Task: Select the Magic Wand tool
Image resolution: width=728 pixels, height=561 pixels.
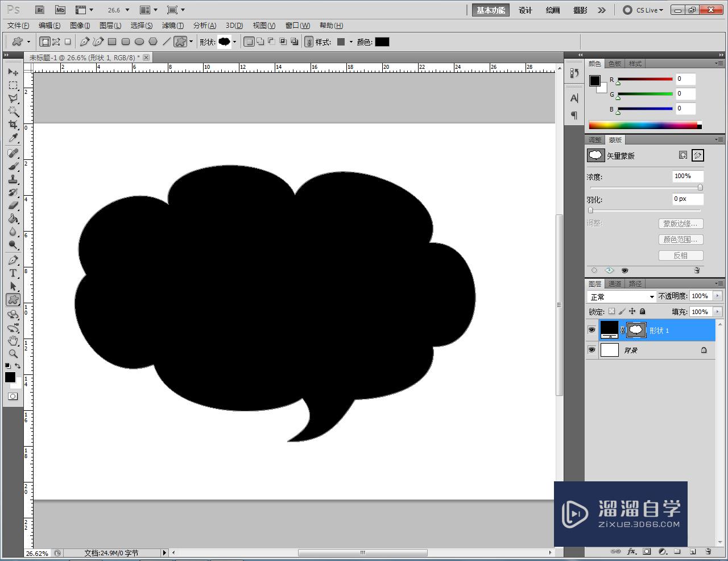Action: [13, 112]
